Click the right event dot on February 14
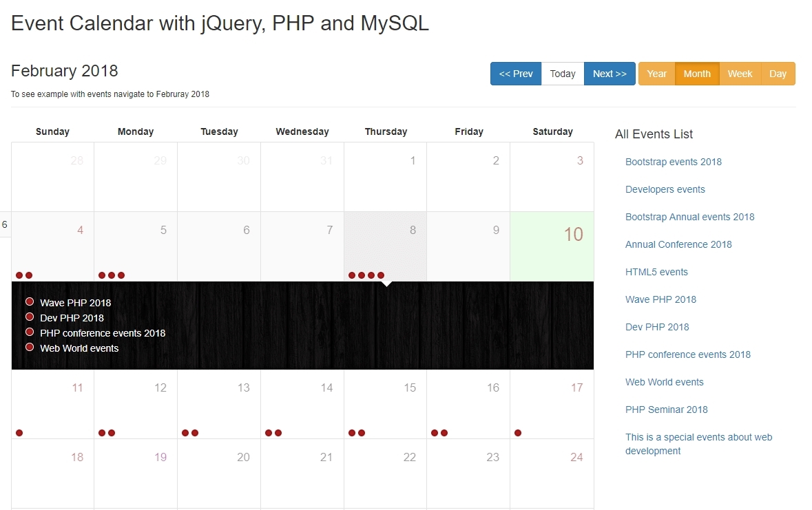 pos(278,433)
